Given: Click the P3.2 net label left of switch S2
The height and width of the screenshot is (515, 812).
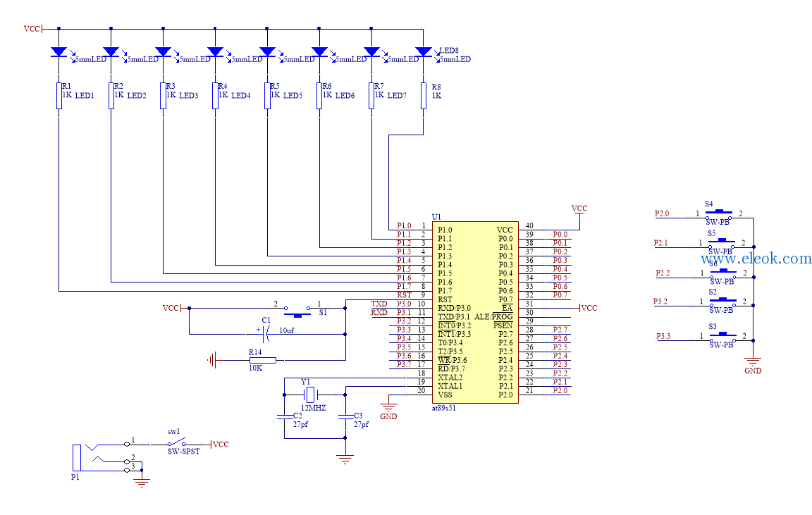Looking at the screenshot, I should click(660, 302).
